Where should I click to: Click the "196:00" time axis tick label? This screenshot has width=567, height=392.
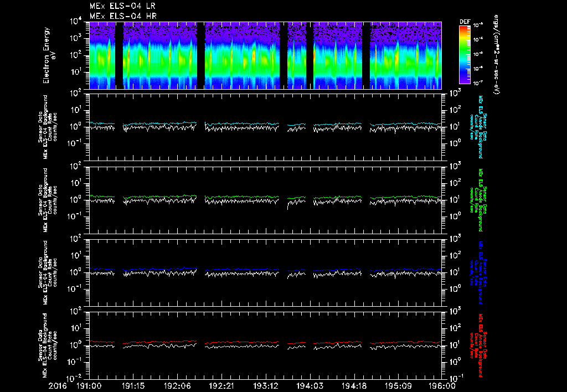(x=442, y=386)
